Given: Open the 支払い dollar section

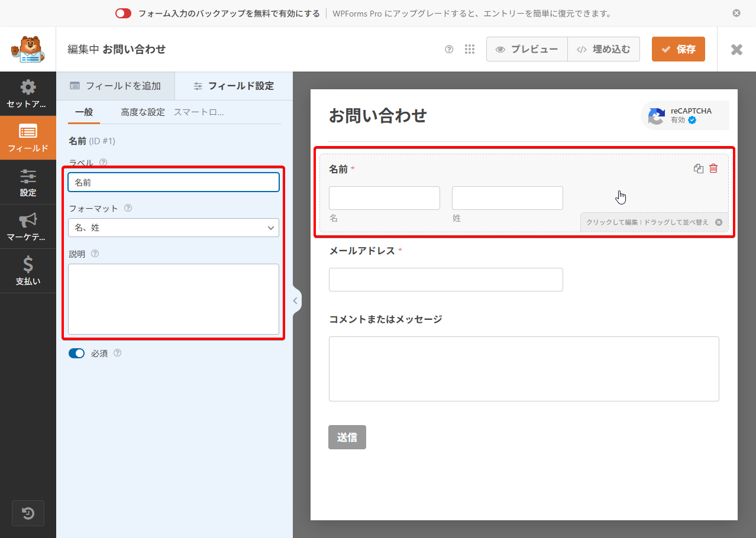Looking at the screenshot, I should pos(28,271).
